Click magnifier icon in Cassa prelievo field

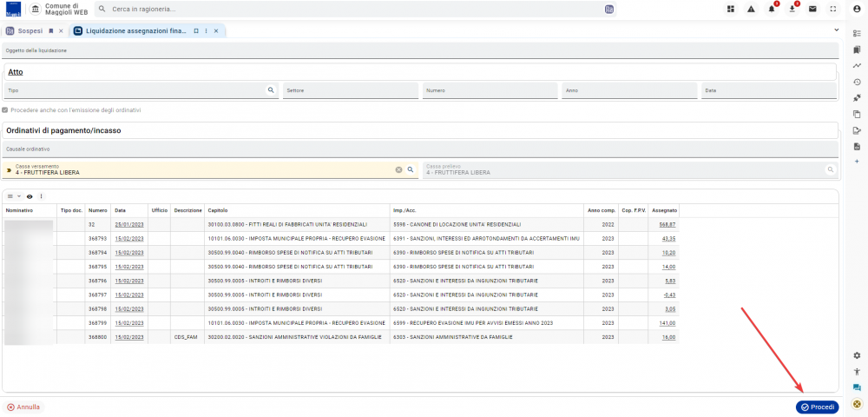coord(830,169)
